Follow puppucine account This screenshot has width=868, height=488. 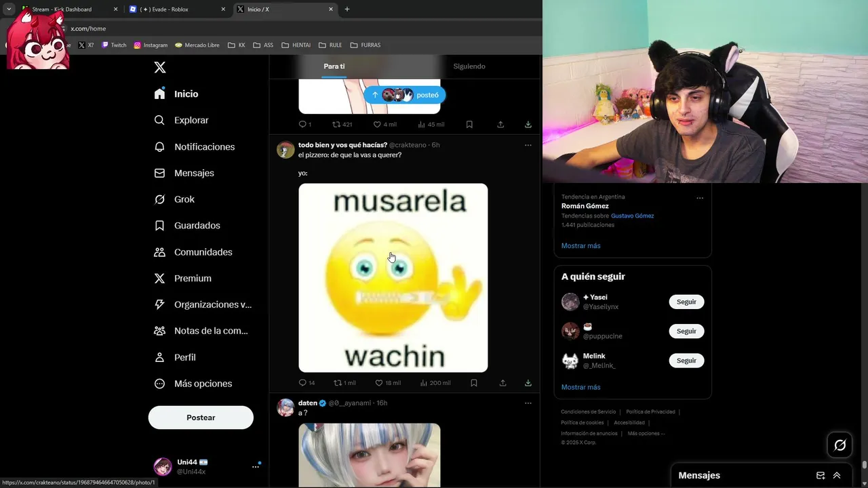(x=686, y=331)
